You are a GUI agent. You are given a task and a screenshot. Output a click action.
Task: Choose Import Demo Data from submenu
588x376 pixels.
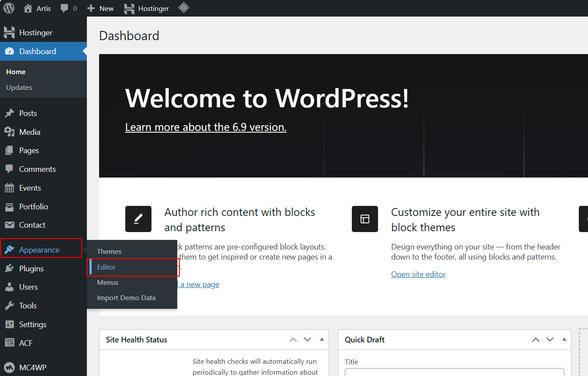tap(126, 298)
